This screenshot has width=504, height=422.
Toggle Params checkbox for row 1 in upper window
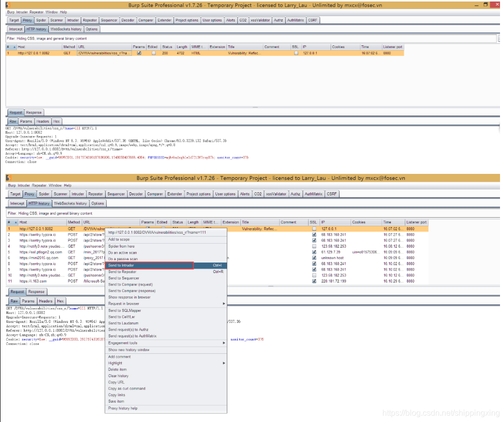(x=139, y=53)
